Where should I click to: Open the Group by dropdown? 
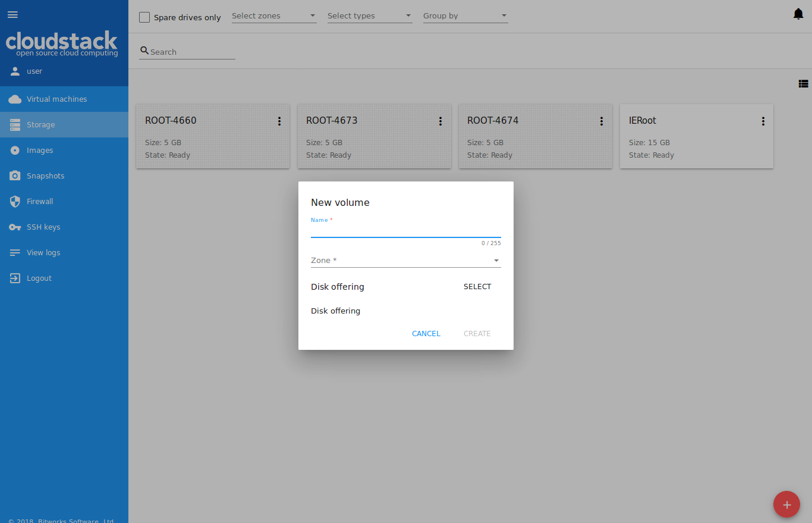click(465, 16)
